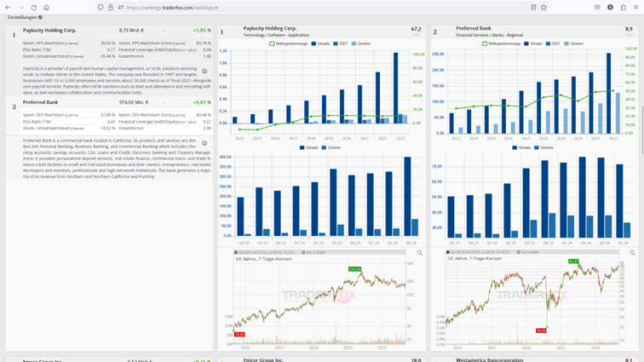The width and height of the screenshot is (644, 362).
Task: Collapse the Paylocity company description
Action: pyautogui.click(x=204, y=72)
